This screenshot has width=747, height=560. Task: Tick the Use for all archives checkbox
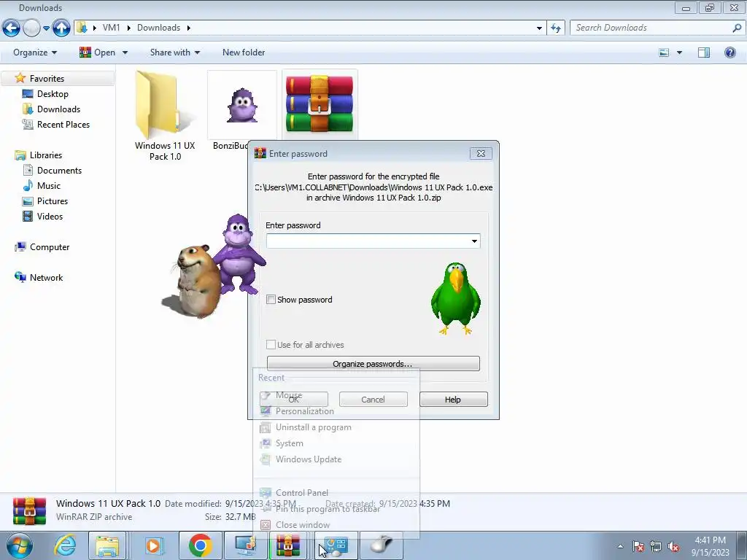tap(271, 344)
